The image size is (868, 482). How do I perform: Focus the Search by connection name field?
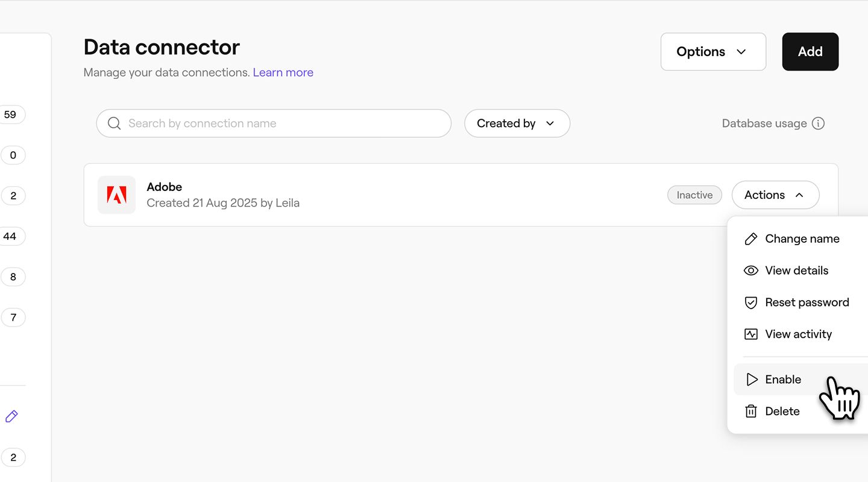point(274,124)
